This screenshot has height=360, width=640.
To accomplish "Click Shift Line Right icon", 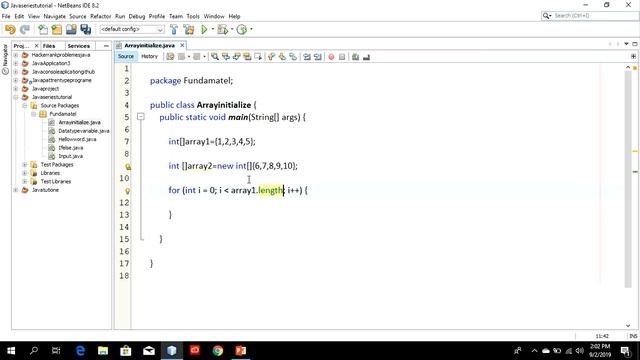I will coord(318,57).
